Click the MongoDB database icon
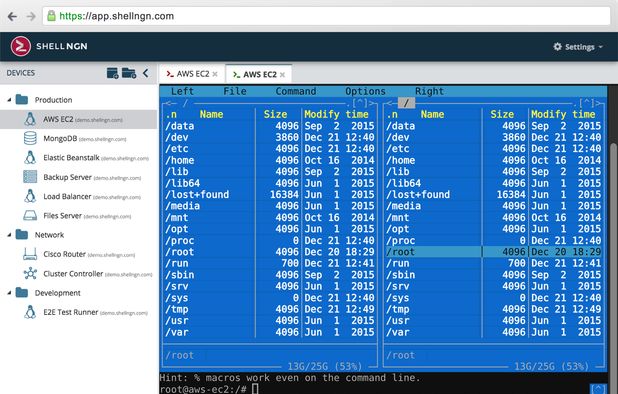This screenshot has width=618, height=394. coord(30,138)
